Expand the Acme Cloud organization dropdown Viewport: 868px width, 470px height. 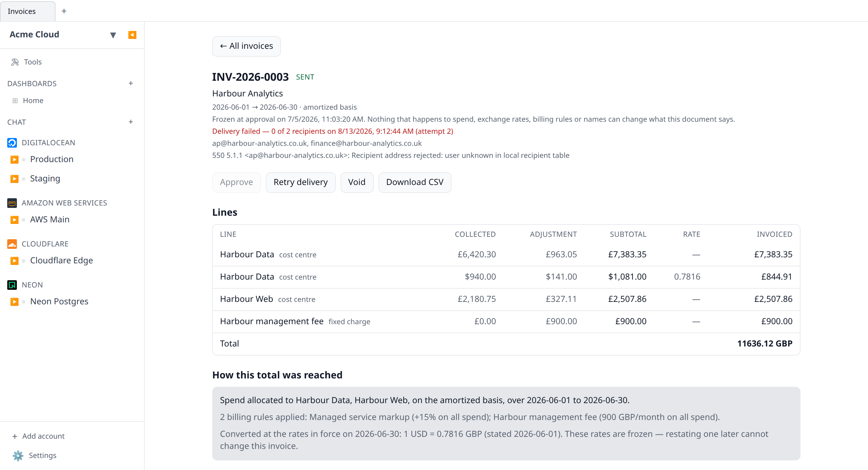point(113,35)
